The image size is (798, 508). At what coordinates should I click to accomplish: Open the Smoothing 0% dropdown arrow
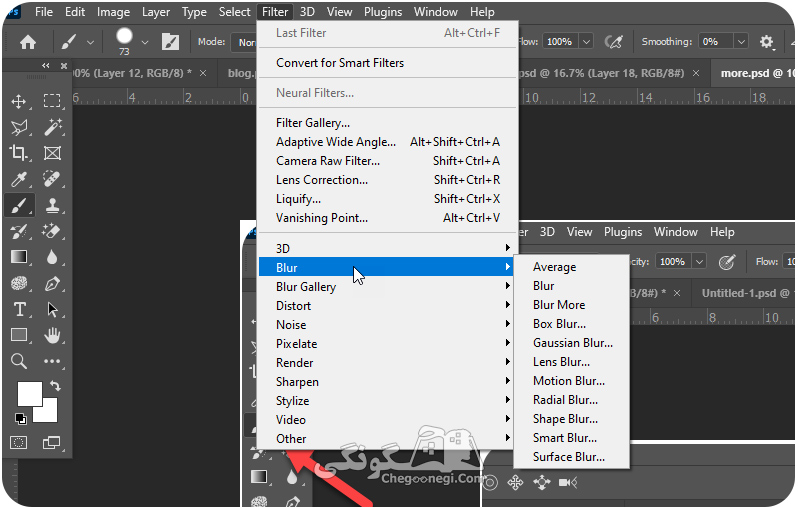coord(741,42)
